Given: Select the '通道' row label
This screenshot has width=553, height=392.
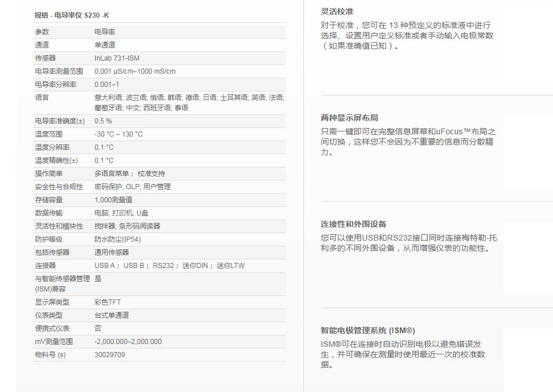Looking at the screenshot, I should pos(42,45).
